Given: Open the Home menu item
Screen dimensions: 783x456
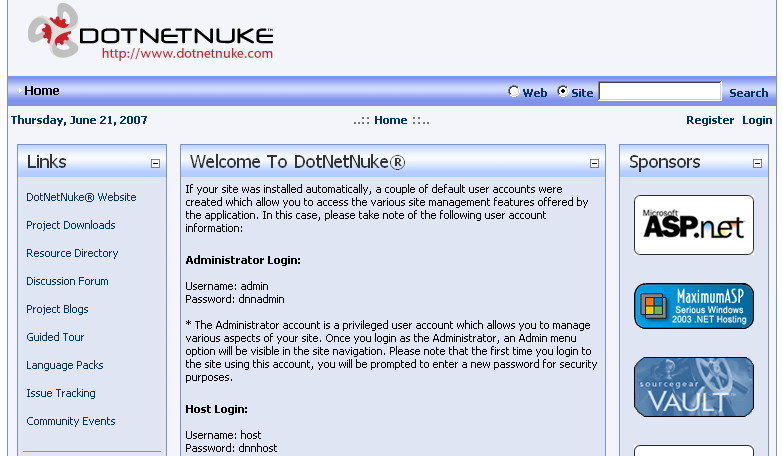Looking at the screenshot, I should tap(41, 91).
